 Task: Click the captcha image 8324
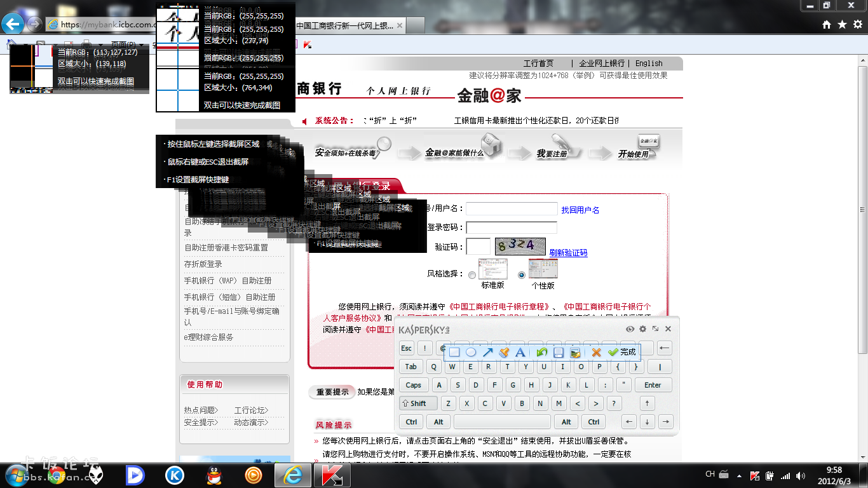click(x=520, y=247)
